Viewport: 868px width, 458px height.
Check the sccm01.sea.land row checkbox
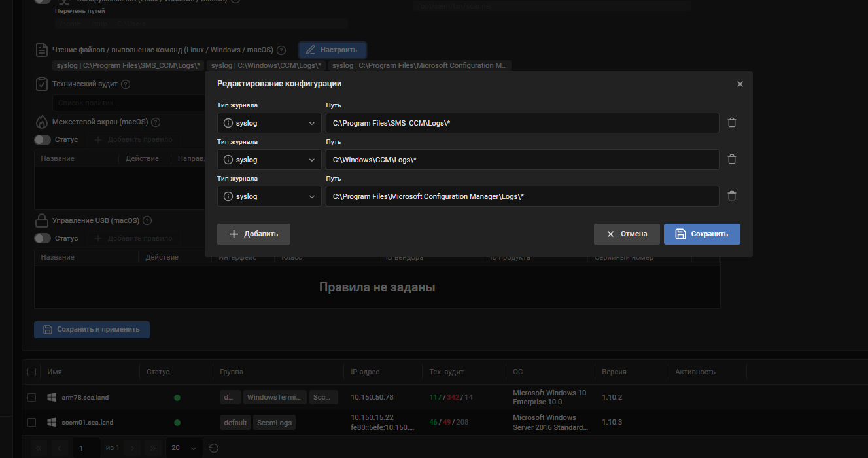(32, 423)
